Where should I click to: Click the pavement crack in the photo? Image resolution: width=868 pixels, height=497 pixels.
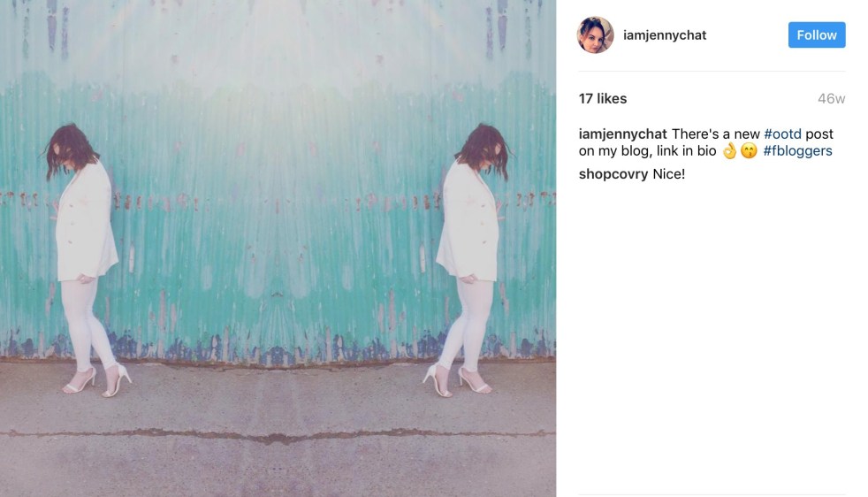(278, 436)
